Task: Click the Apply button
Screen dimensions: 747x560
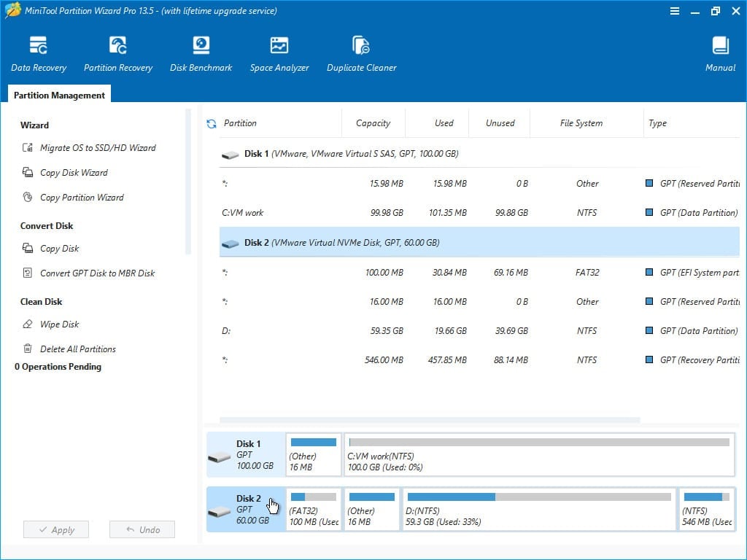Action: (x=56, y=529)
